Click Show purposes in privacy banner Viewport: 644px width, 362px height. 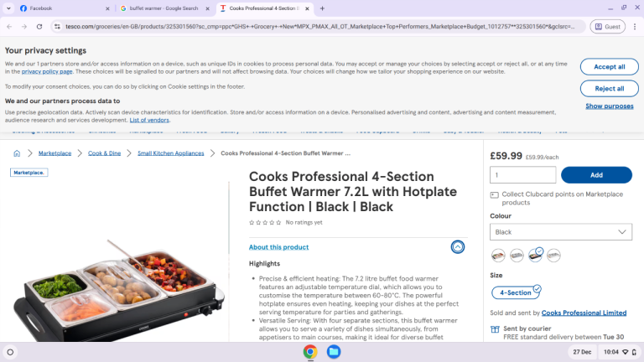609,106
